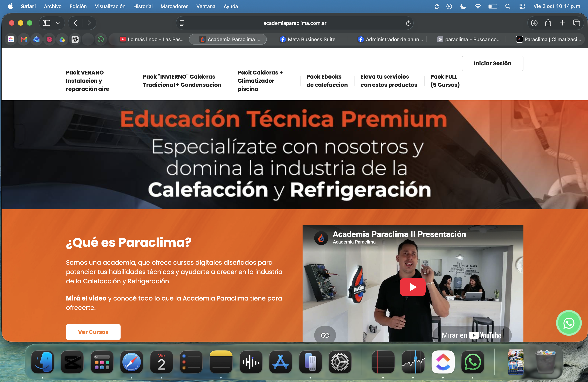This screenshot has height=382, width=588.
Task: Open Pack FULL (5 Cursos) link
Action: (x=445, y=81)
